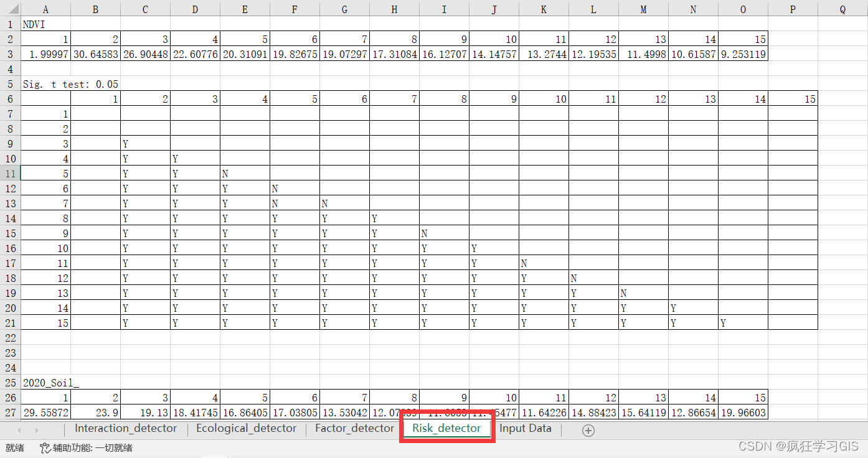Click the Y cell in column N row 20
The width and height of the screenshot is (868, 458).
[x=694, y=308]
